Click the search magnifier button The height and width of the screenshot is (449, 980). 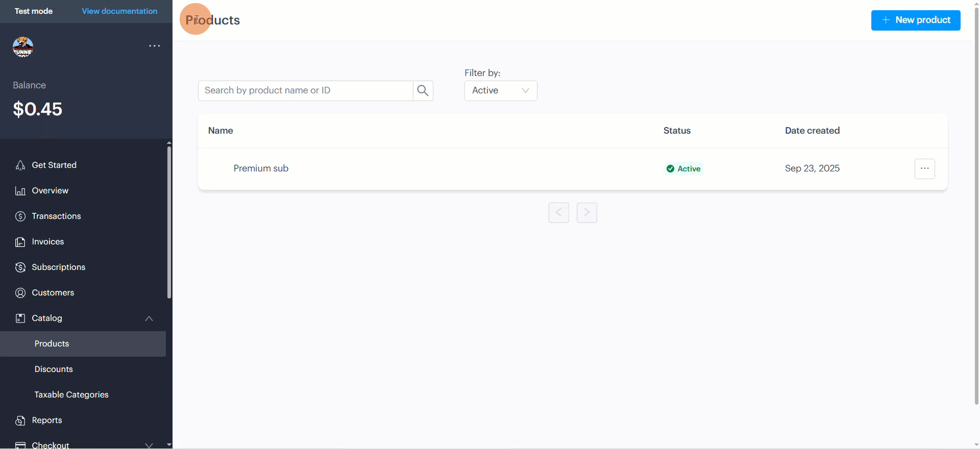tap(423, 91)
